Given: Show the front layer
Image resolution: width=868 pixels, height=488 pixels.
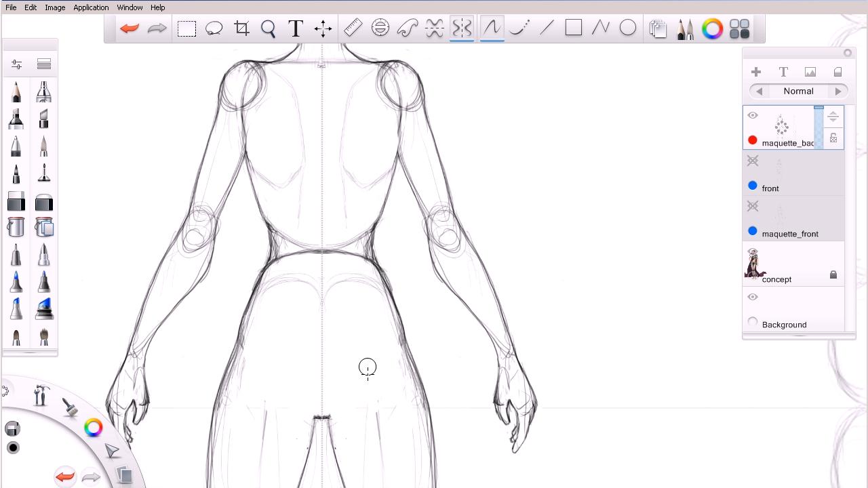Looking at the screenshot, I should coord(753,161).
